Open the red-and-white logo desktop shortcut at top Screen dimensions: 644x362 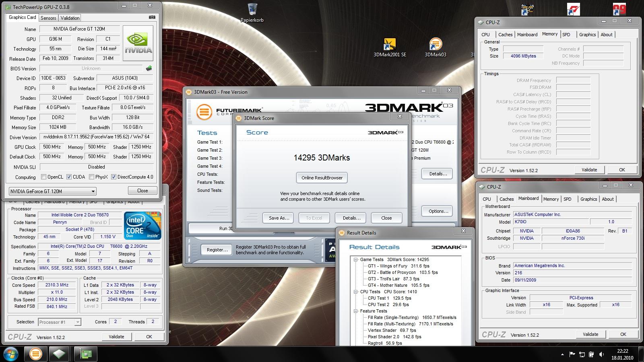[x=573, y=9]
